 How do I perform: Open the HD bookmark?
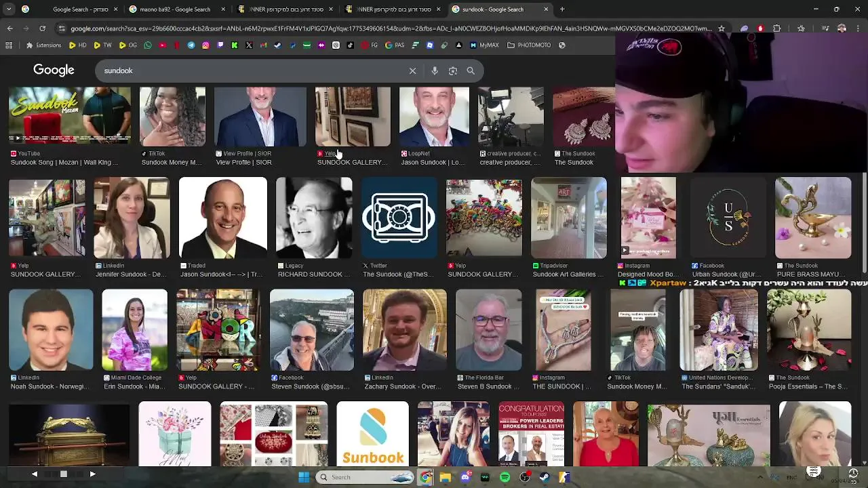78,45
